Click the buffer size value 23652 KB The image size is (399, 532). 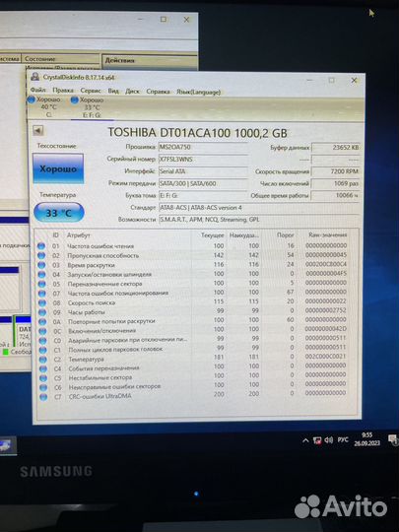point(336,147)
